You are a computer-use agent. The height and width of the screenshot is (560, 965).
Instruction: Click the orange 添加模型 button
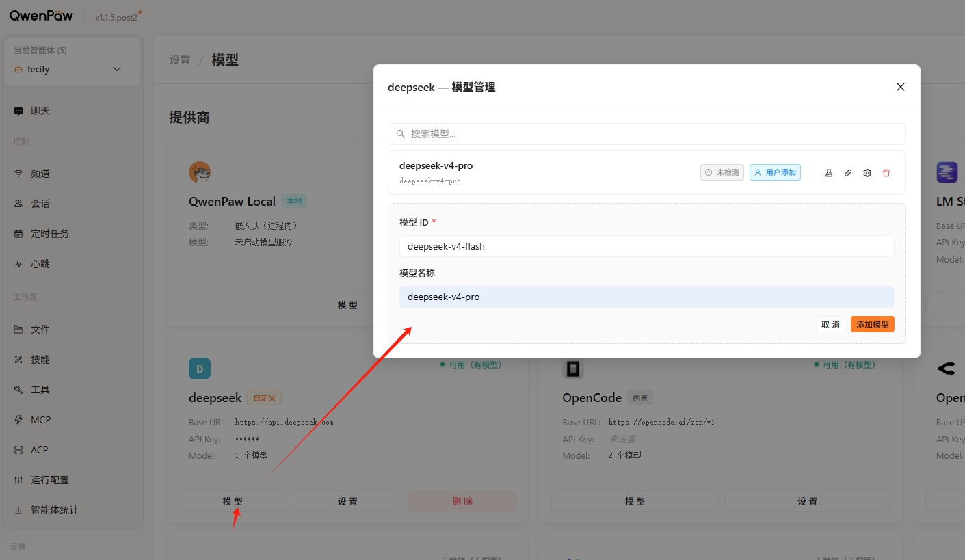[x=872, y=324]
